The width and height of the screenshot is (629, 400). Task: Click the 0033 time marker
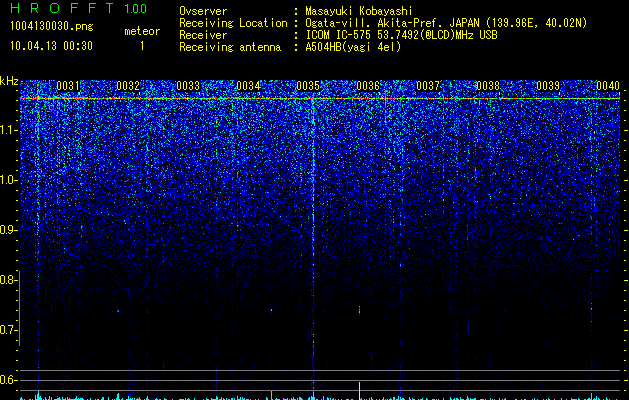pos(188,86)
